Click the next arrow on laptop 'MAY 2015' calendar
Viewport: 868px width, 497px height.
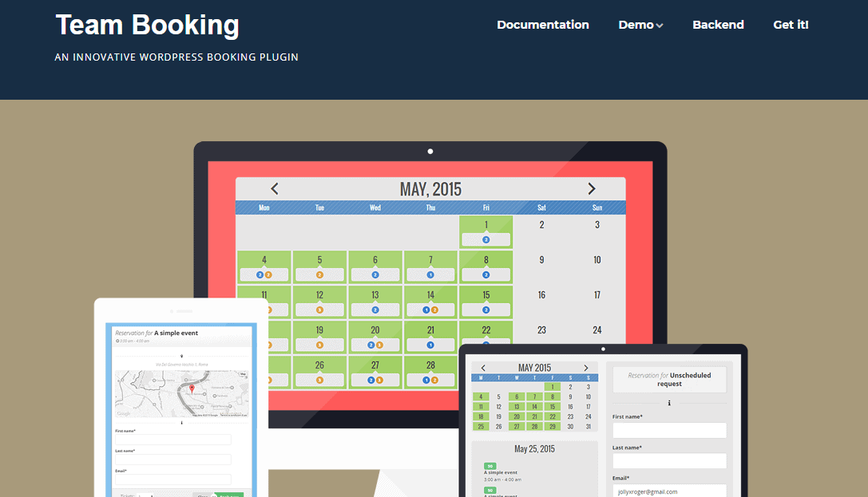click(x=585, y=368)
